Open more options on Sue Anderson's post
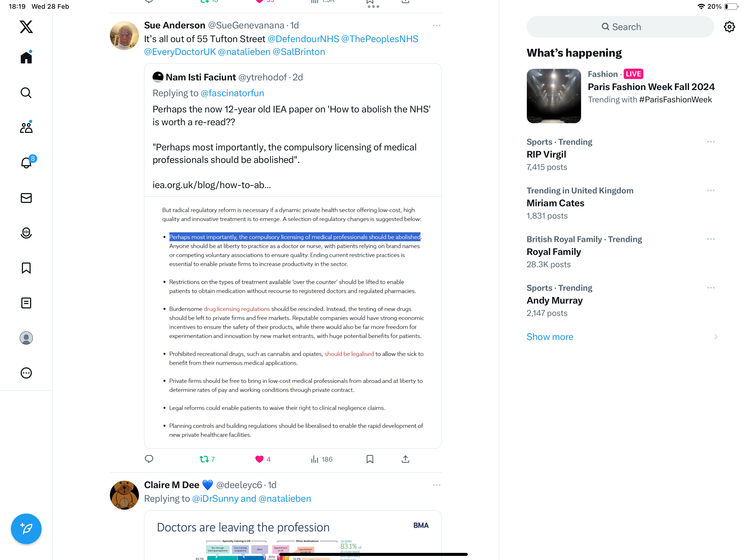 436,25
